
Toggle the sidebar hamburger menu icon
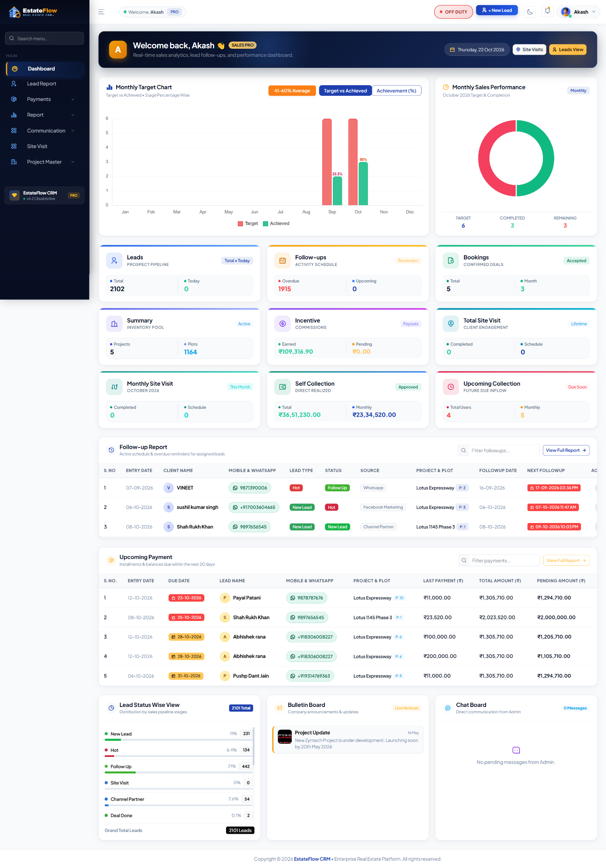(101, 12)
